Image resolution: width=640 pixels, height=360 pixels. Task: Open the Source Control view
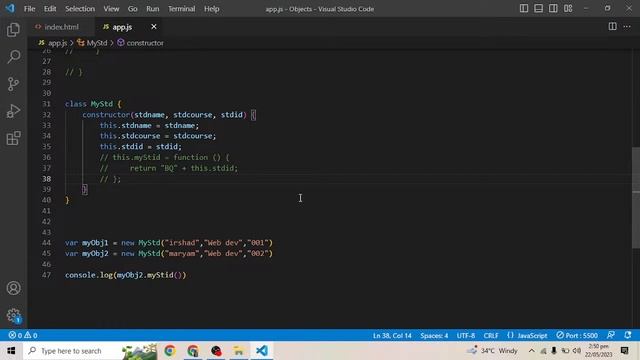tap(13, 84)
